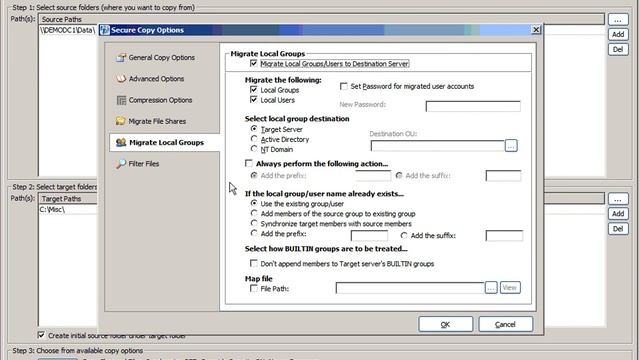Click the Advanced Options icon
This screenshot has width=640, height=360.
tap(121, 79)
